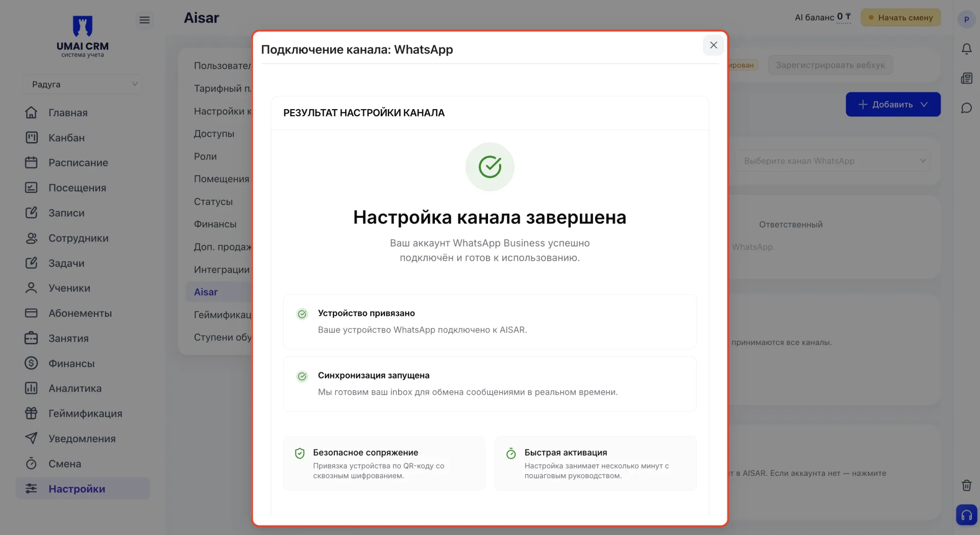The height and width of the screenshot is (535, 980).
Task: Open Абонементы in the sidebar
Action: coord(83,313)
